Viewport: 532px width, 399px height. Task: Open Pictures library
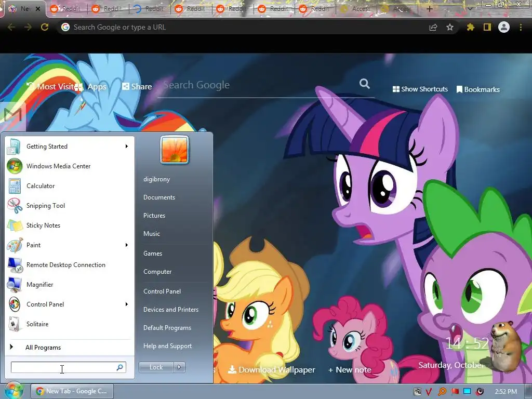pyautogui.click(x=154, y=216)
